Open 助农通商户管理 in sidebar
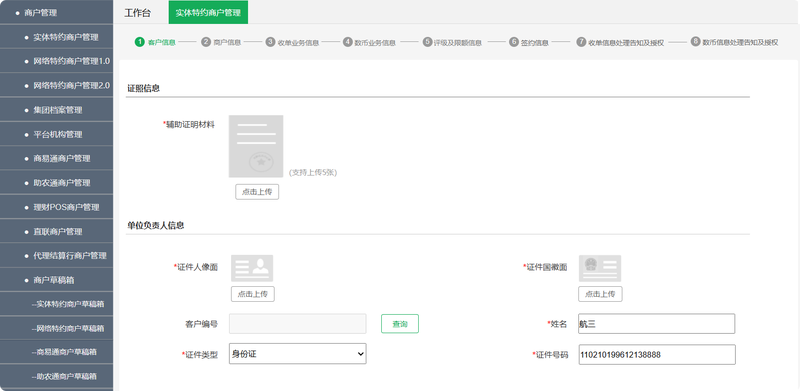 click(x=57, y=183)
